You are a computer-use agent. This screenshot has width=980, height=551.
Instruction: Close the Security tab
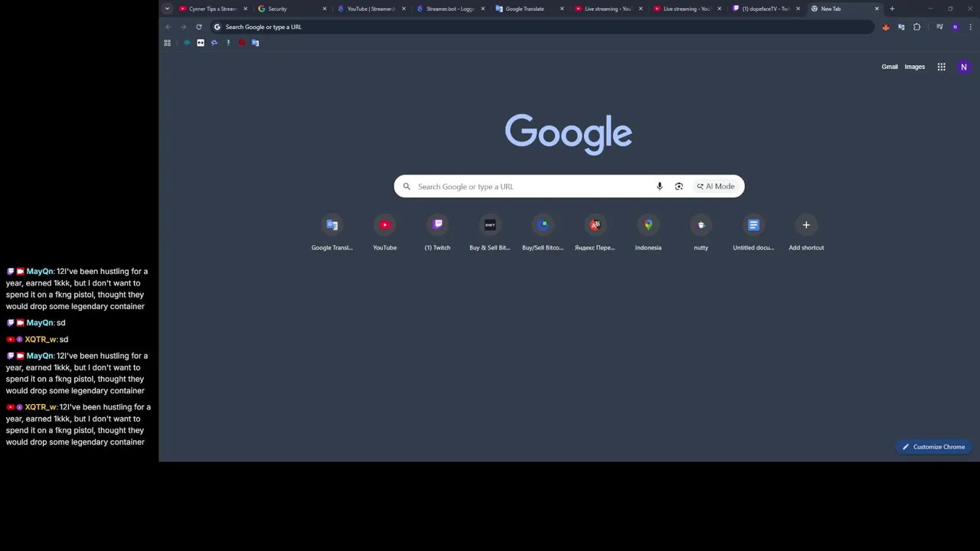(325, 8)
